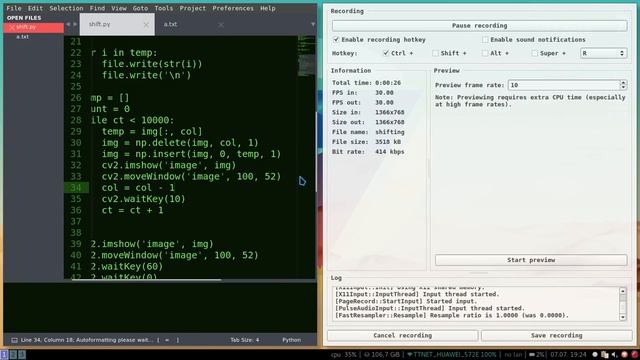Open the Selection menu
This screenshot has width=640, height=360.
click(66, 8)
